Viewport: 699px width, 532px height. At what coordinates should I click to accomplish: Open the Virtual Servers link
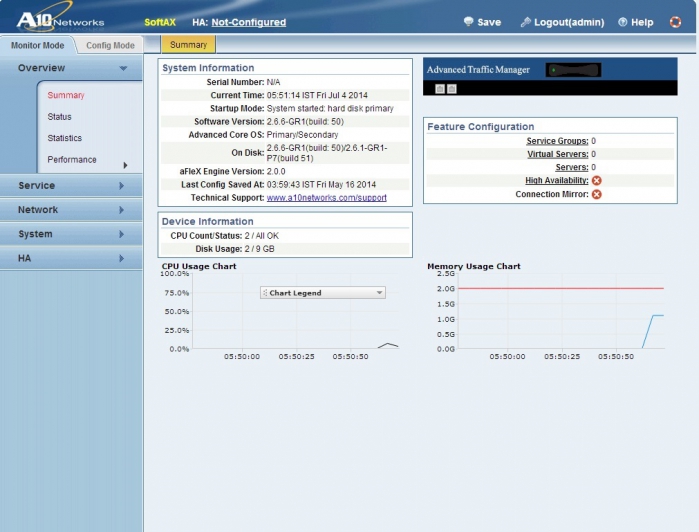coord(558,154)
